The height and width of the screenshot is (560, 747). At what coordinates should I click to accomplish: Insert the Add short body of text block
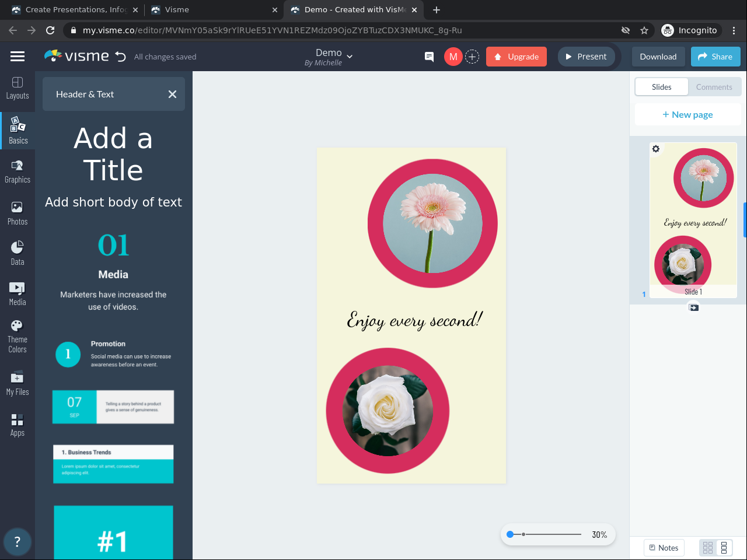point(114,202)
